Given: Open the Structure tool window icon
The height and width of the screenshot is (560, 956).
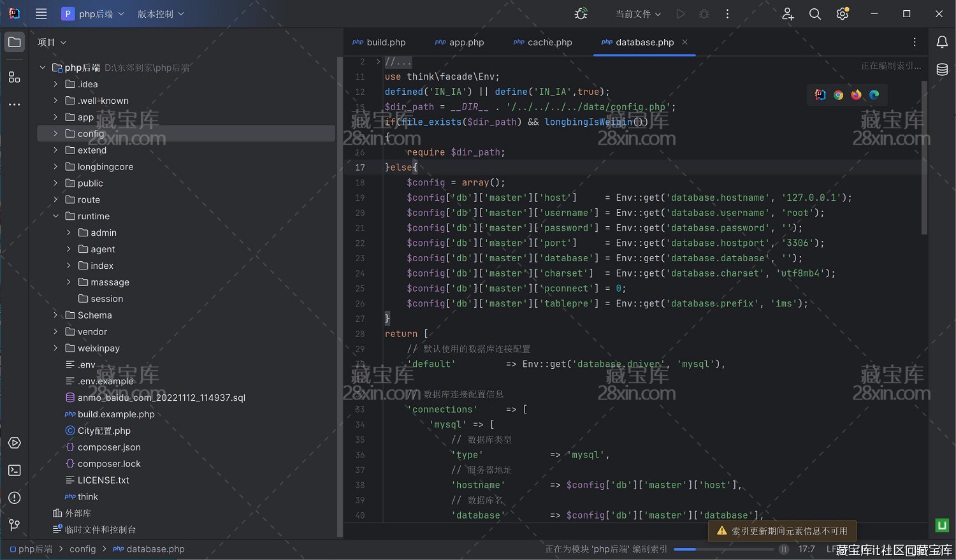Looking at the screenshot, I should tap(14, 77).
